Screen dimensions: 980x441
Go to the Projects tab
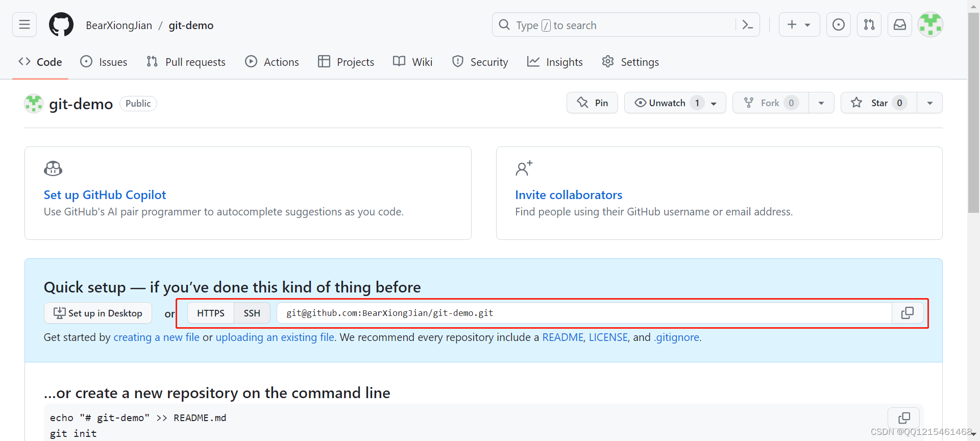pyautogui.click(x=346, y=62)
